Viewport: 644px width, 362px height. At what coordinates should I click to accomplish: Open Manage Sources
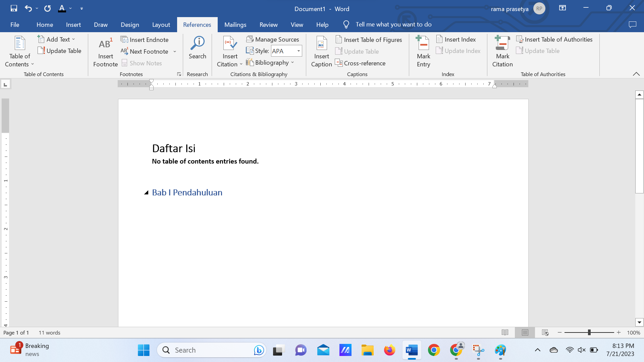pyautogui.click(x=273, y=40)
